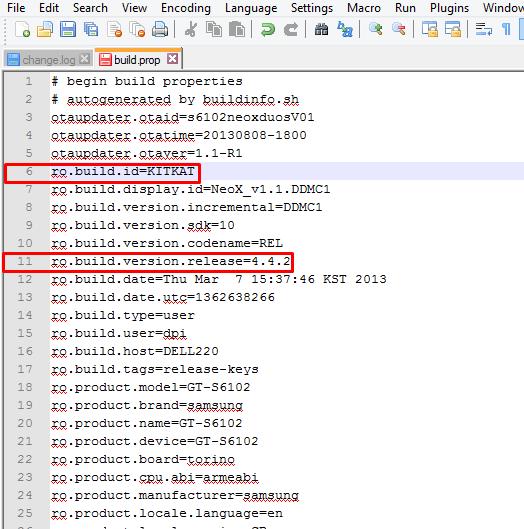Show all characters with the pilcrow icon
The width and height of the screenshot is (524, 529).
(x=506, y=29)
